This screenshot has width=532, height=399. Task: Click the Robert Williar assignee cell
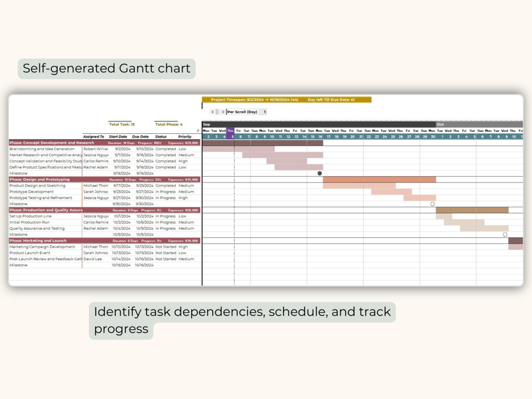[x=96, y=149]
